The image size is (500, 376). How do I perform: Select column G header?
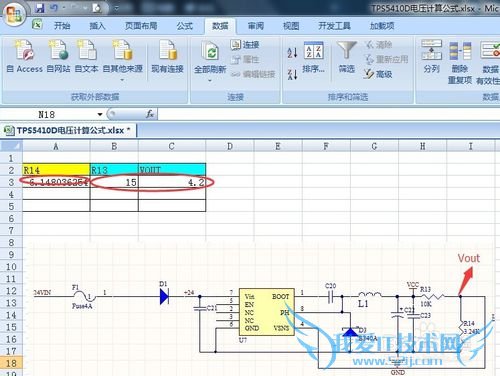tap(374, 146)
